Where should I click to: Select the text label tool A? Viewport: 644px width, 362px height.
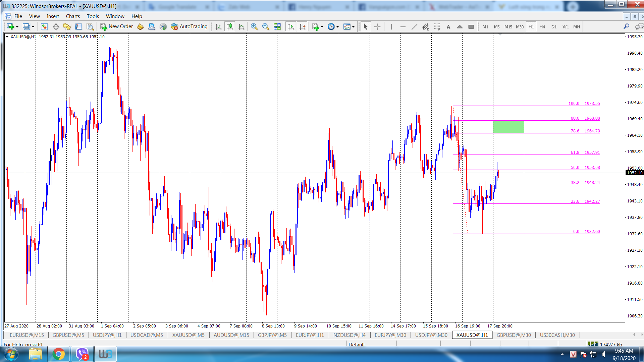(x=448, y=26)
